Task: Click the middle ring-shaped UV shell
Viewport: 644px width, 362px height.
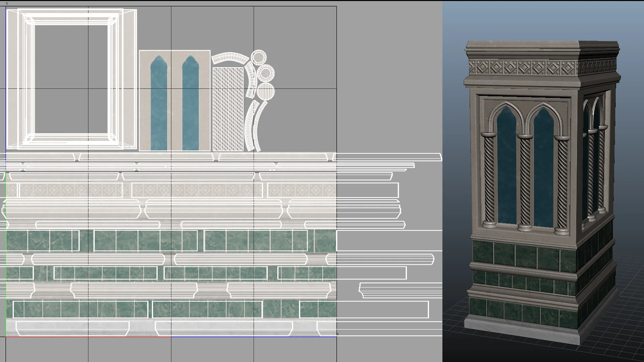Action: pos(265,72)
